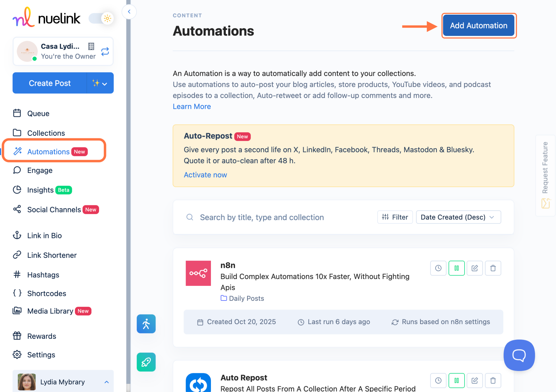Pause the n8n automation

(x=456, y=268)
